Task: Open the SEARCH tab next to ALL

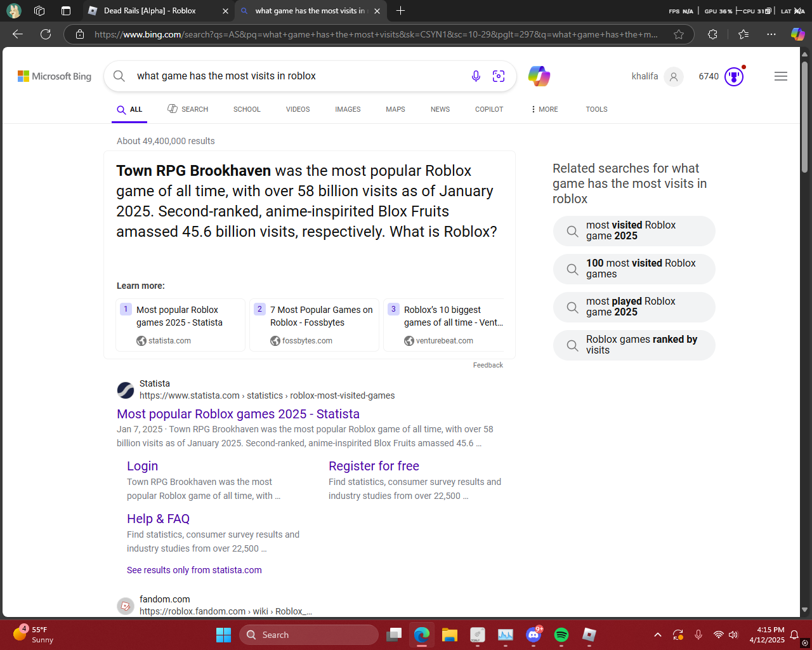Action: pyautogui.click(x=188, y=109)
